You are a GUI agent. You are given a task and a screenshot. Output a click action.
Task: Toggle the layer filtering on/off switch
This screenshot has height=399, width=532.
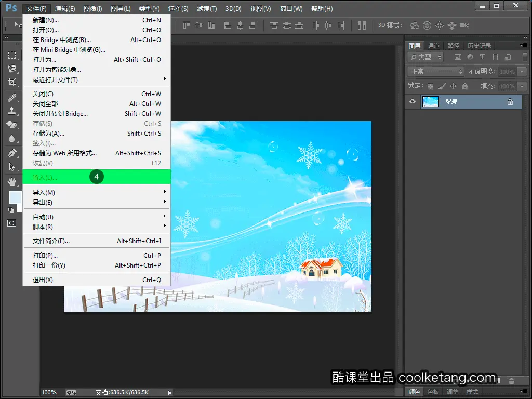(x=525, y=56)
